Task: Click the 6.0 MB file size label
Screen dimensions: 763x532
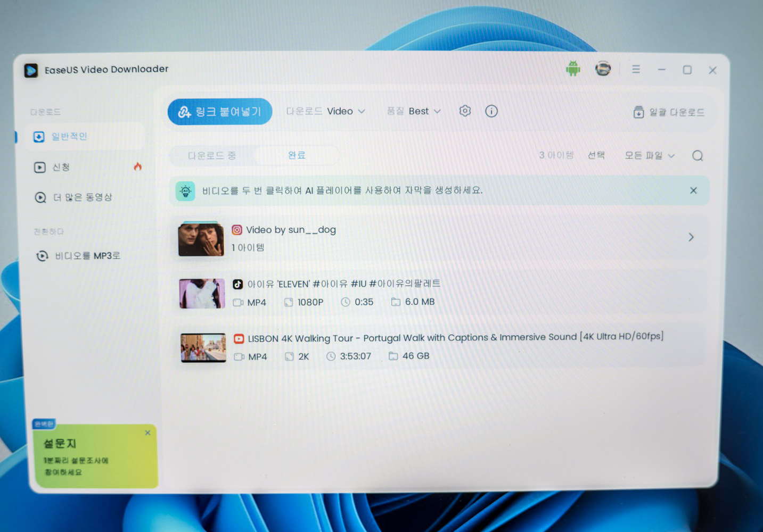Action: (420, 302)
